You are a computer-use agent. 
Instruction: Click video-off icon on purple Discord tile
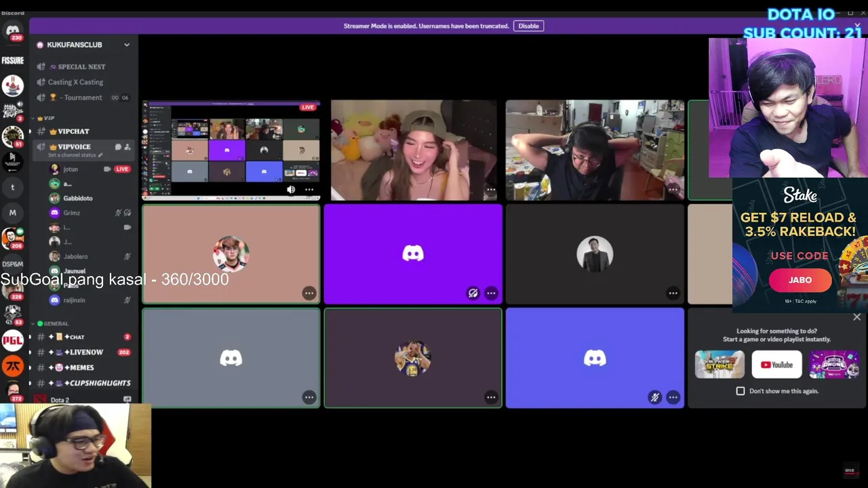(473, 293)
